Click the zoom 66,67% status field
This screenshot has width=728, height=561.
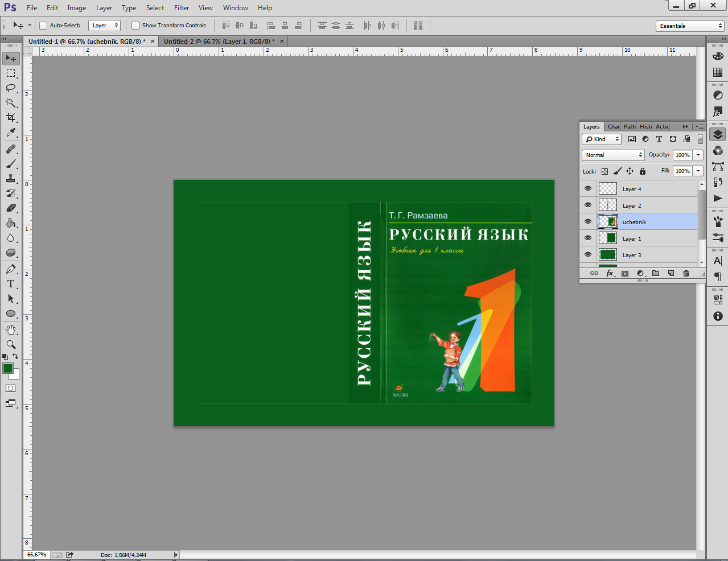tap(36, 555)
